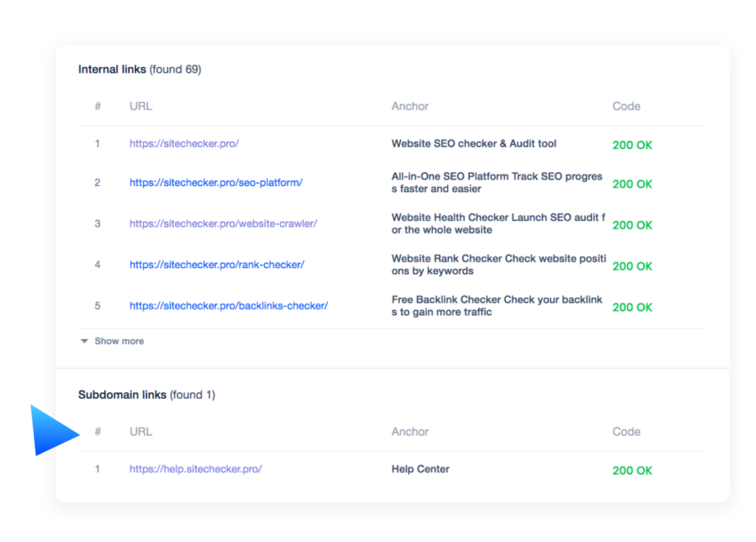This screenshot has height=542, width=756.
Task: Click URL column header in Subdomain links
Action: 141,431
